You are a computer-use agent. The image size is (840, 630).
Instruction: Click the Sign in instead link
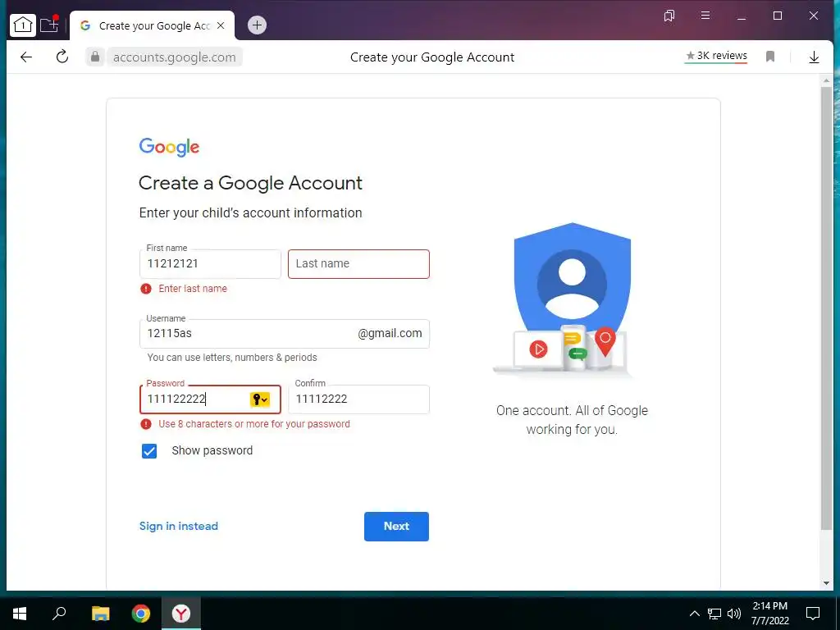coord(179,526)
